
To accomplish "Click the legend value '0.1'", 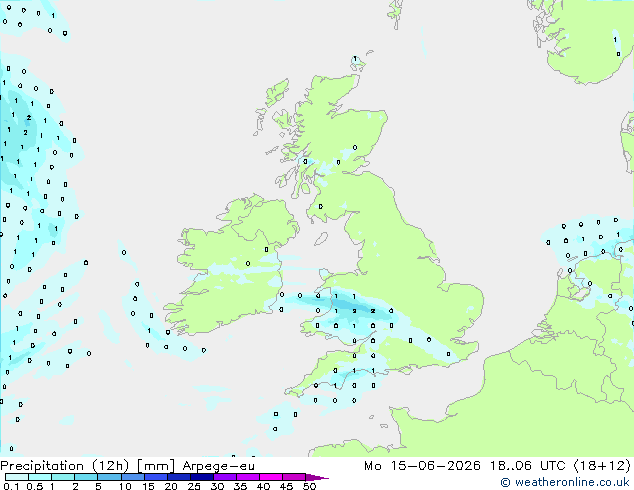I will [x=11, y=486].
